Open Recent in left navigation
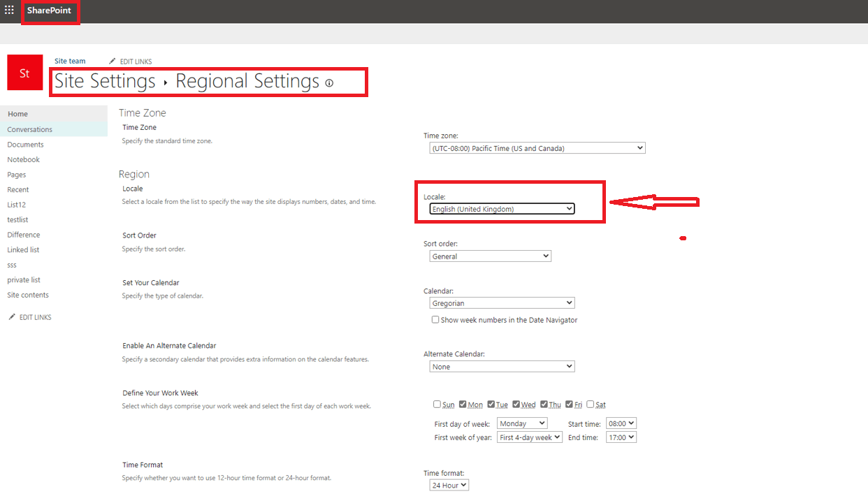This screenshot has height=503, width=868. pyautogui.click(x=18, y=189)
